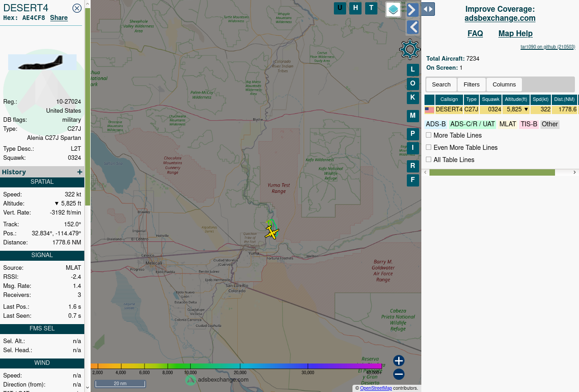Click the 20 nm map scale bar
Screen dimensions: 579x392
coord(120,384)
